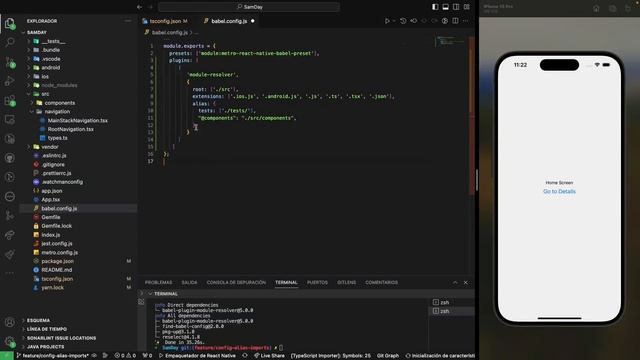Click the feature/config-alias-imports branch in status bar

(x=52, y=356)
